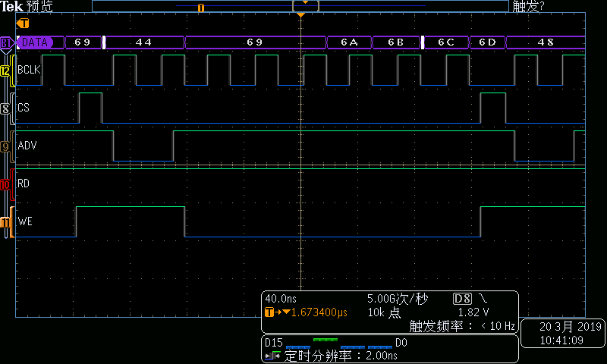Click the 5.00G sample rate readout
This screenshot has width=607, height=364.
pos(398,299)
